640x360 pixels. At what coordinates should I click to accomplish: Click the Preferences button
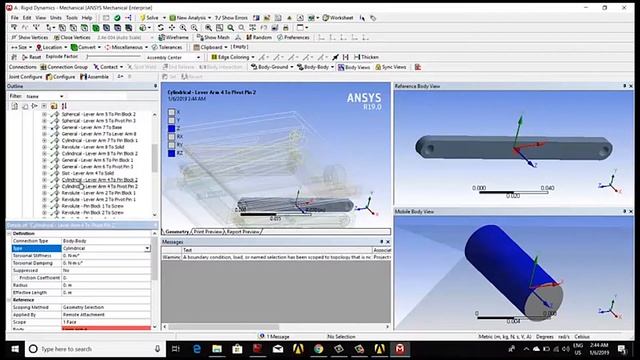click(x=293, y=38)
